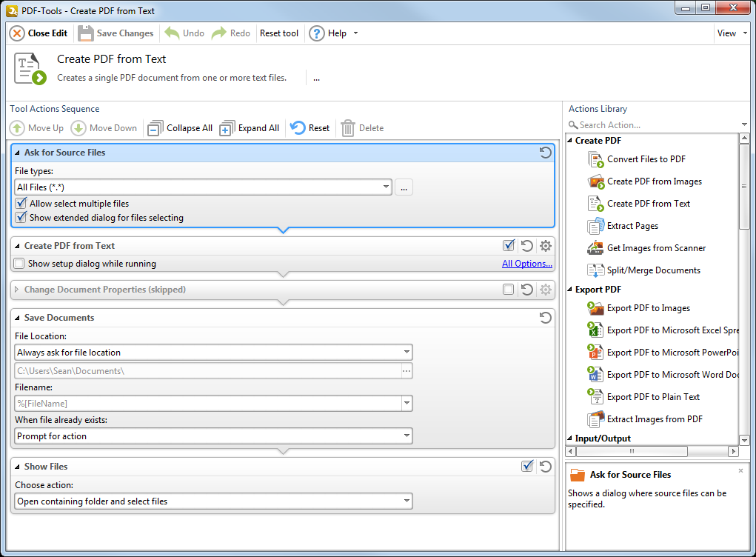756x557 pixels.
Task: Edit tool description ellipsis button
Action: [x=316, y=79]
